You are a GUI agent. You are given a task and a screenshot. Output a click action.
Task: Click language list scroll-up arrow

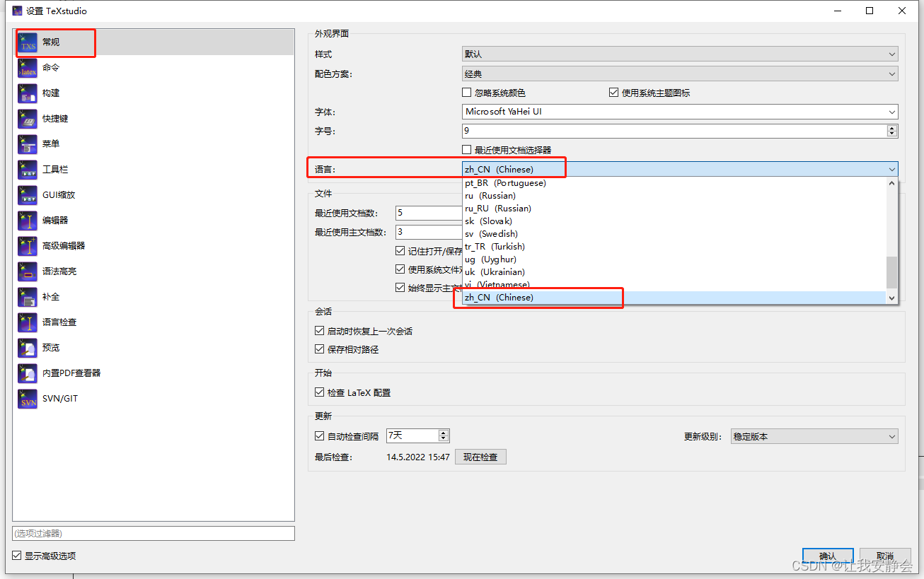[891, 183]
